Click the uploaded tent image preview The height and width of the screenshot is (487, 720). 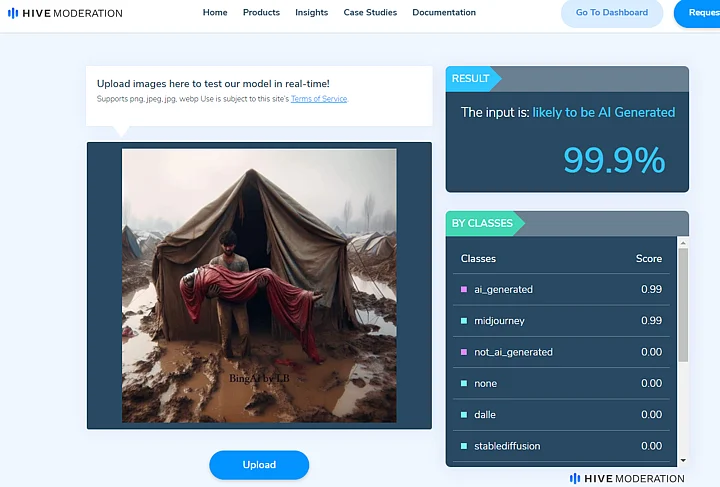point(259,285)
